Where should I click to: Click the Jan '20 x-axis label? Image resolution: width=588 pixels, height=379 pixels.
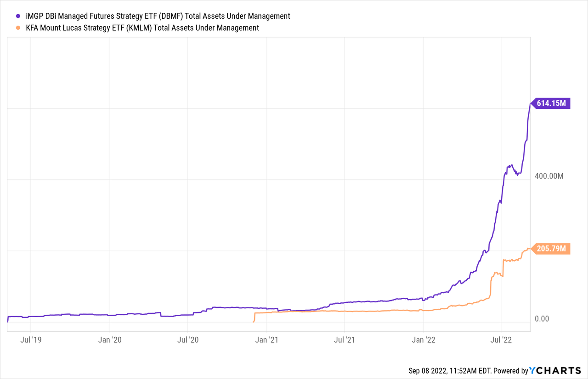tap(110, 340)
